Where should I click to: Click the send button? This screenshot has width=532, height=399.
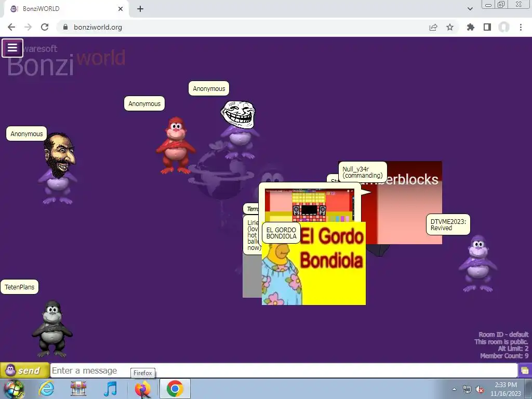pyautogui.click(x=24, y=370)
